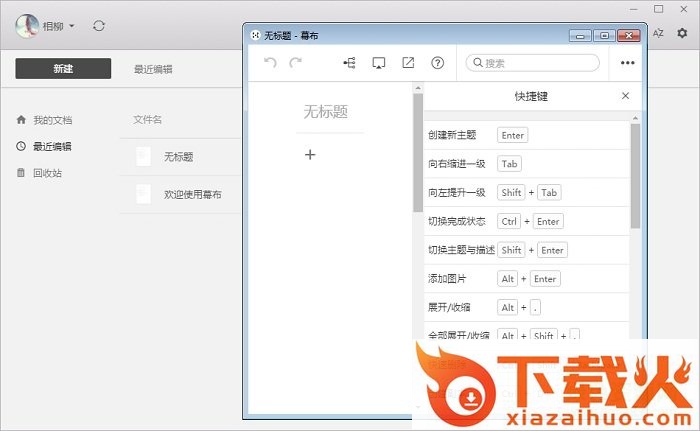The width and height of the screenshot is (700, 431).
Task: Minimize the main 幕布 window
Action: [633, 9]
